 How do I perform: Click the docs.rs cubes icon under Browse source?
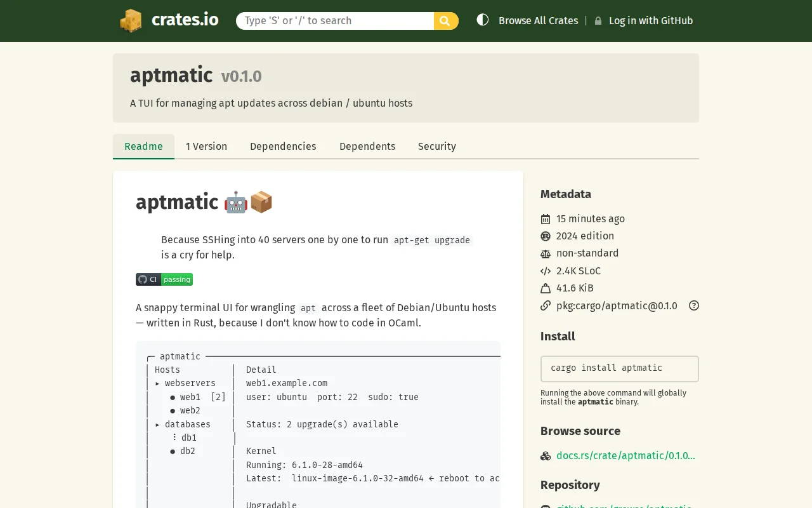coord(546,456)
